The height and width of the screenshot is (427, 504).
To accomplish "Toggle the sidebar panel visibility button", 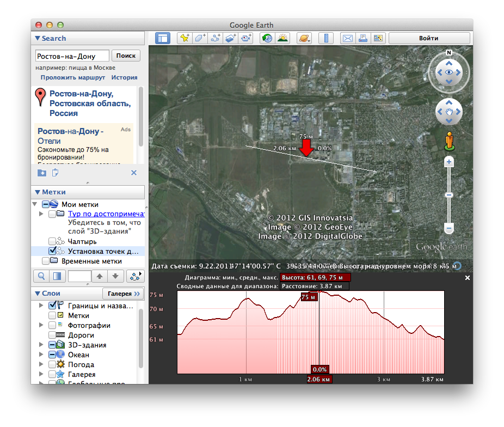I will tap(163, 38).
